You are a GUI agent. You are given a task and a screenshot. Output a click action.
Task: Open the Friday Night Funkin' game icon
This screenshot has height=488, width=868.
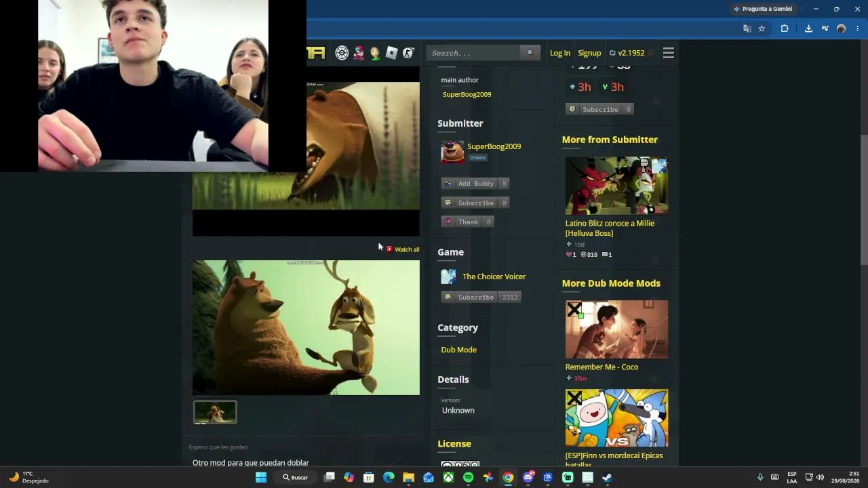359,53
